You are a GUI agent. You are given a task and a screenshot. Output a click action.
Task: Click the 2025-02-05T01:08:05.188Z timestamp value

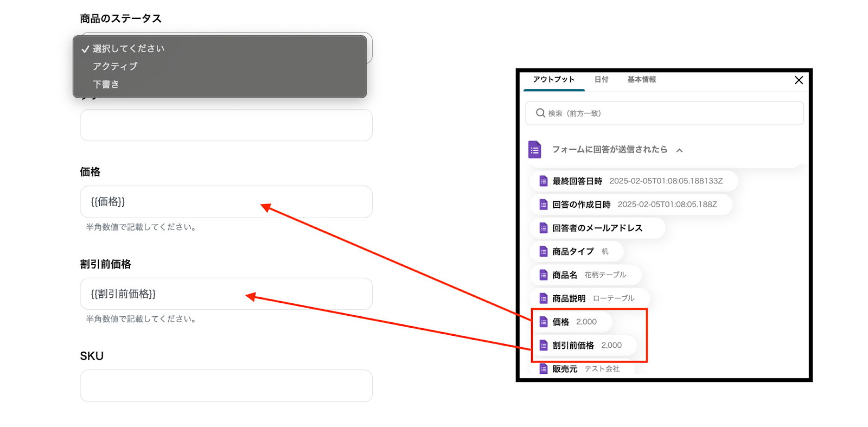[667, 205]
